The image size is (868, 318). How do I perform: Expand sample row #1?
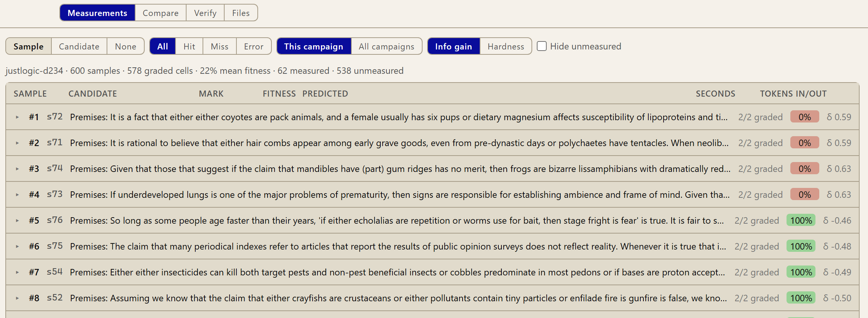pyautogui.click(x=18, y=117)
